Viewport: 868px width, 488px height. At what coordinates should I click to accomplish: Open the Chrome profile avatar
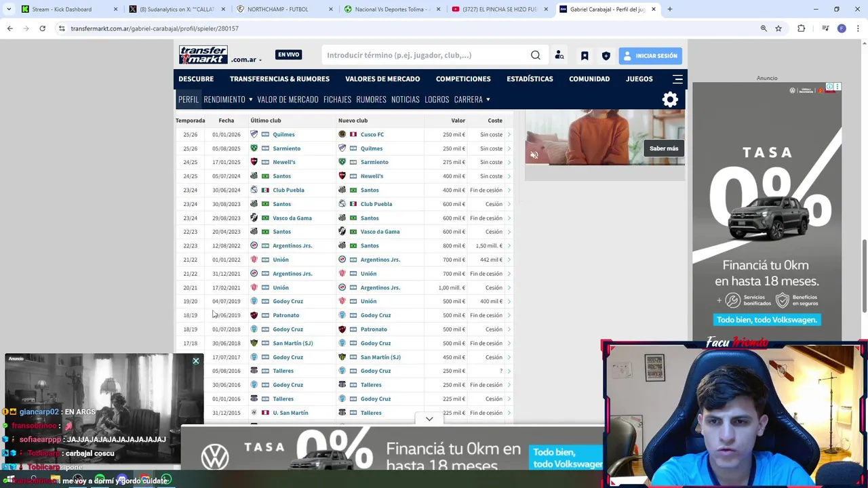tap(842, 28)
